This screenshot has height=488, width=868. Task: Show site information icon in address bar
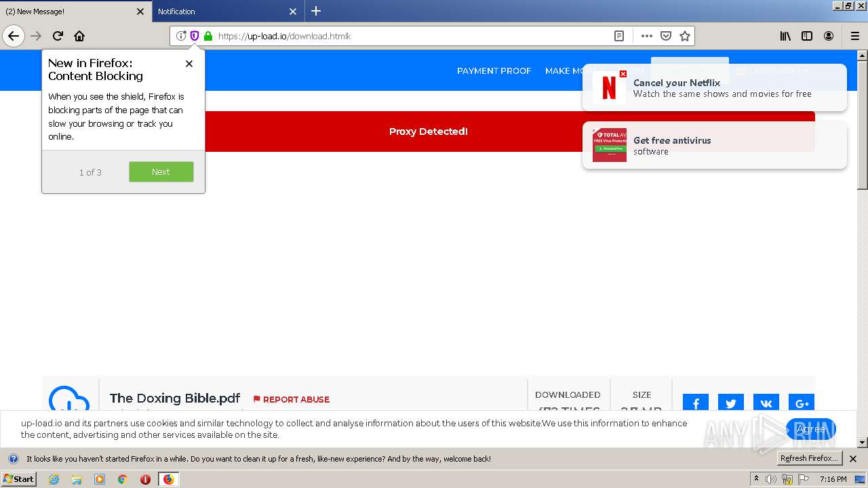(x=181, y=36)
